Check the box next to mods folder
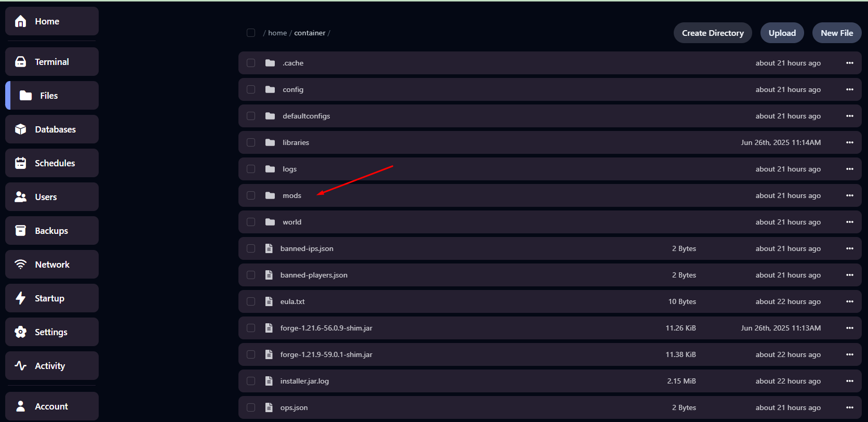 (x=251, y=195)
